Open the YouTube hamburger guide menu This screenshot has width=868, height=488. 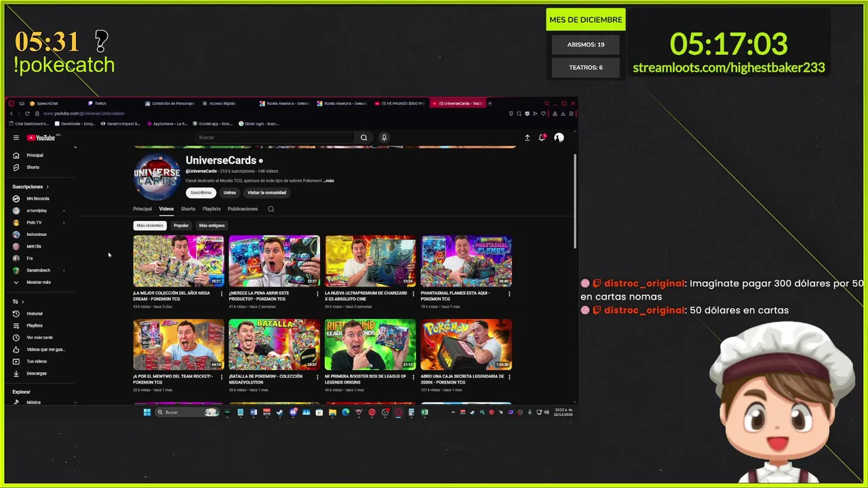point(16,138)
